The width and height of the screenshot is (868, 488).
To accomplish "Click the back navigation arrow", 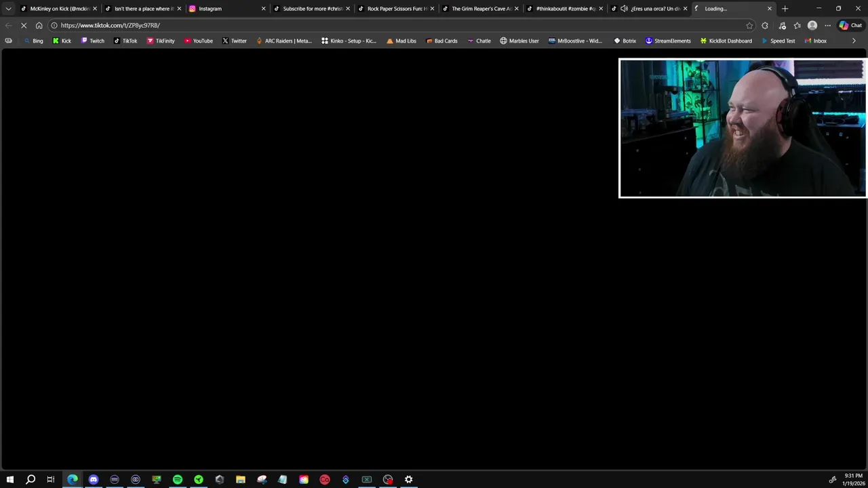I will click(x=8, y=25).
